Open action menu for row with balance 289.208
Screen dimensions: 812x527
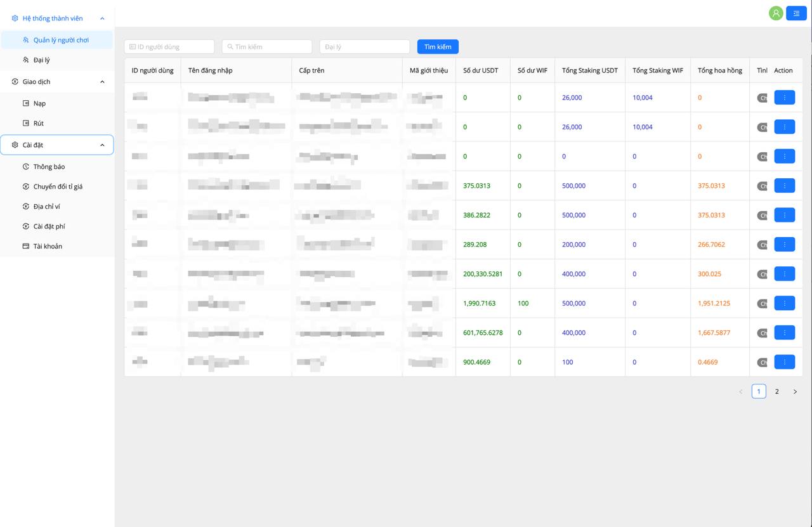coord(785,244)
